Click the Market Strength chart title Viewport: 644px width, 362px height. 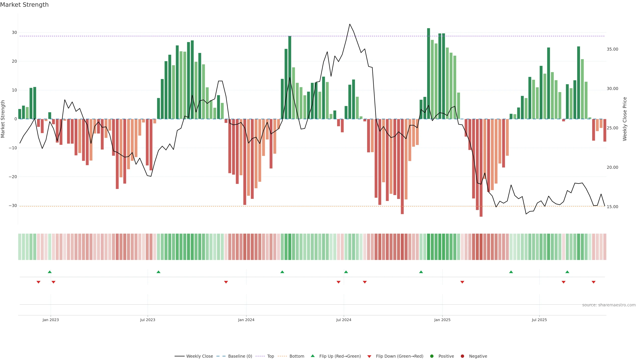[24, 5]
